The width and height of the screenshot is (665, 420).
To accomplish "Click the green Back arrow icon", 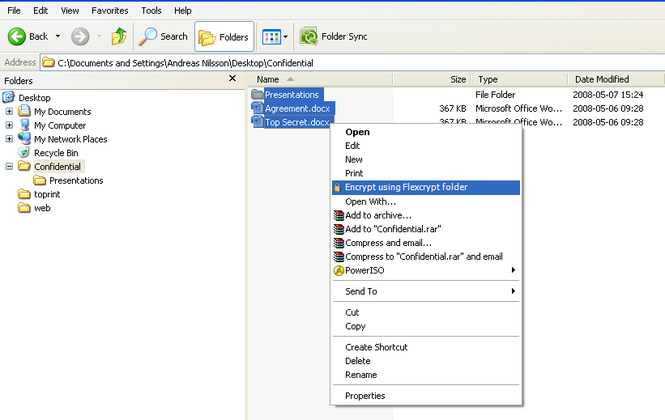I will pyautogui.click(x=17, y=36).
